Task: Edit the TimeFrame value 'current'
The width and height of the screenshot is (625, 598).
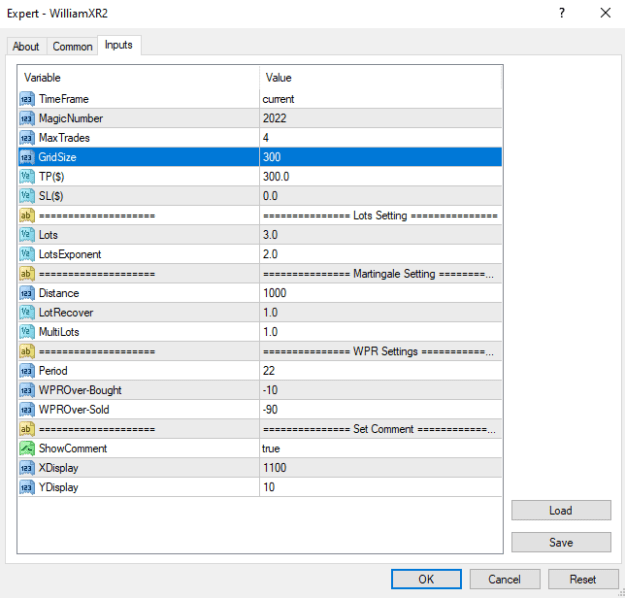Action: [x=381, y=99]
